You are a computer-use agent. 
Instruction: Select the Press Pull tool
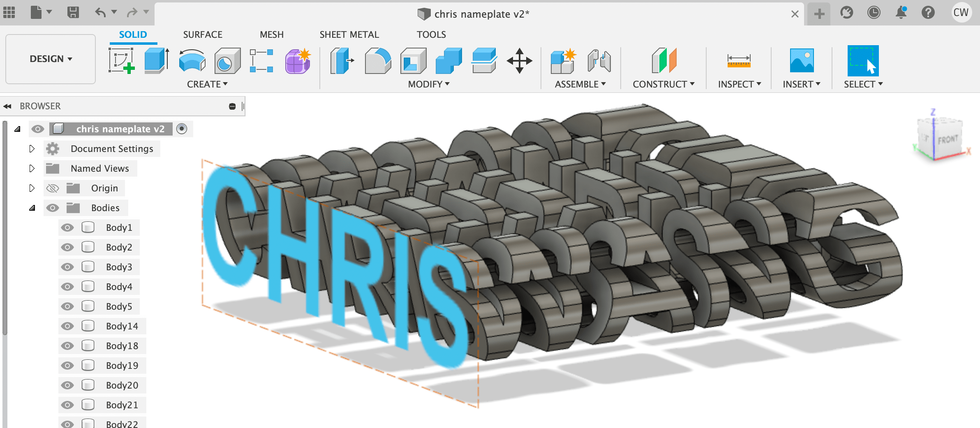tap(342, 60)
